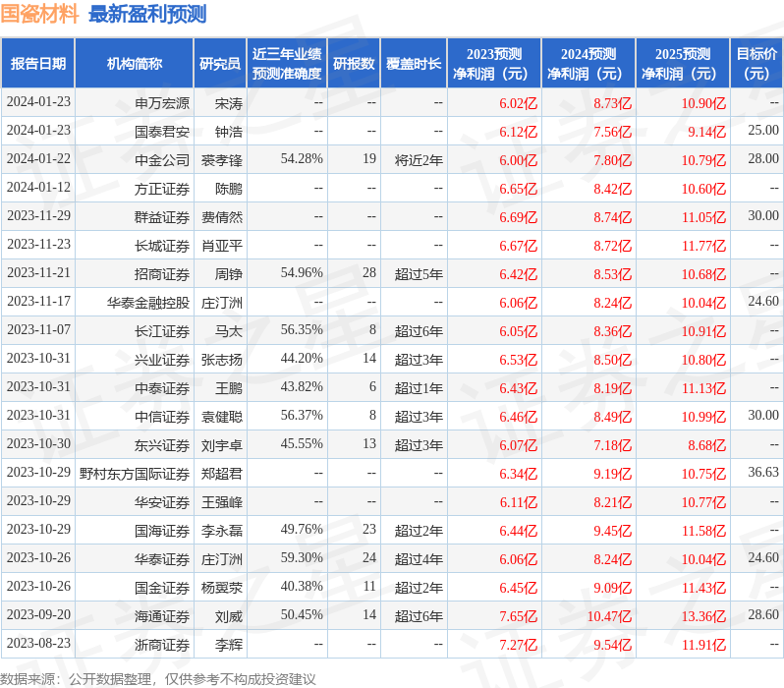Click the 研究员 column header

tap(220, 64)
